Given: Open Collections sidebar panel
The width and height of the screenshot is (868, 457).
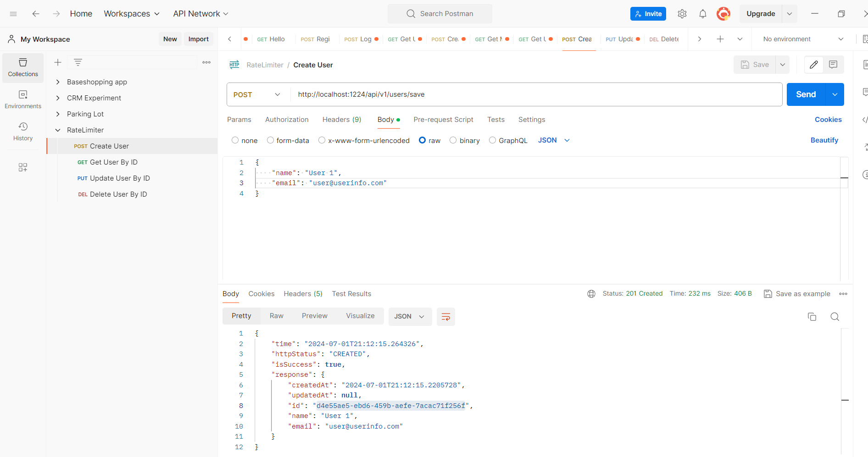Looking at the screenshot, I should point(23,67).
